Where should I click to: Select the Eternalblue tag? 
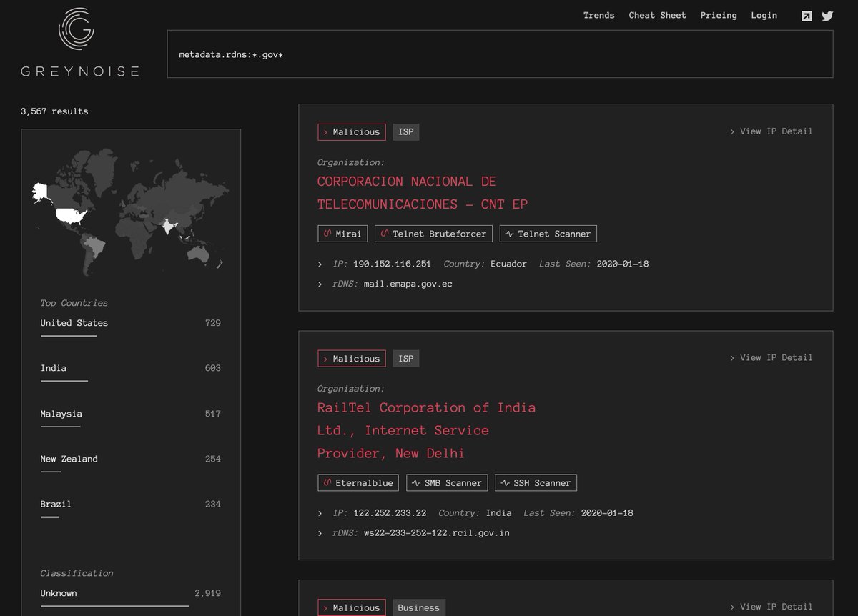pyautogui.click(x=358, y=483)
